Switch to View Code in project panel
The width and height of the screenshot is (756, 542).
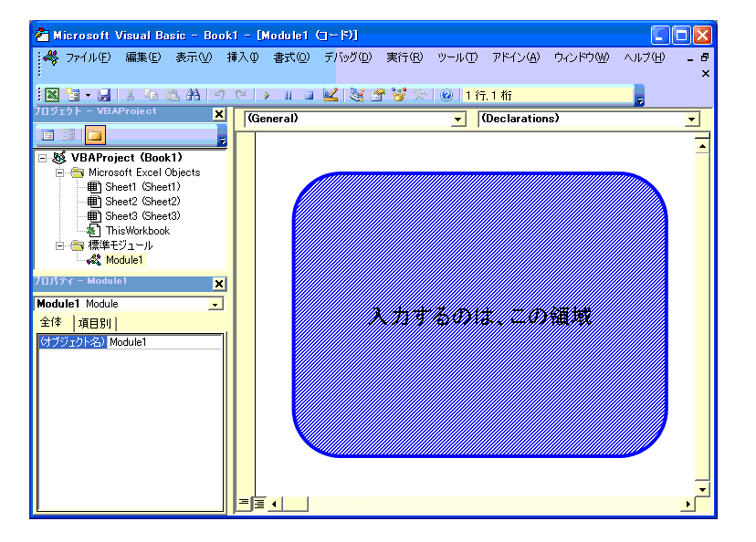tap(48, 136)
